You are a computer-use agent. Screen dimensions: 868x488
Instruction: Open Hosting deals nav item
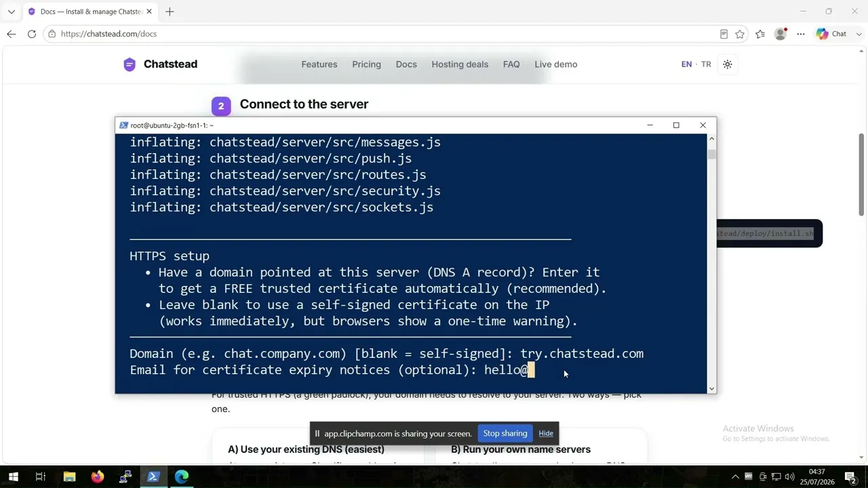click(x=460, y=64)
